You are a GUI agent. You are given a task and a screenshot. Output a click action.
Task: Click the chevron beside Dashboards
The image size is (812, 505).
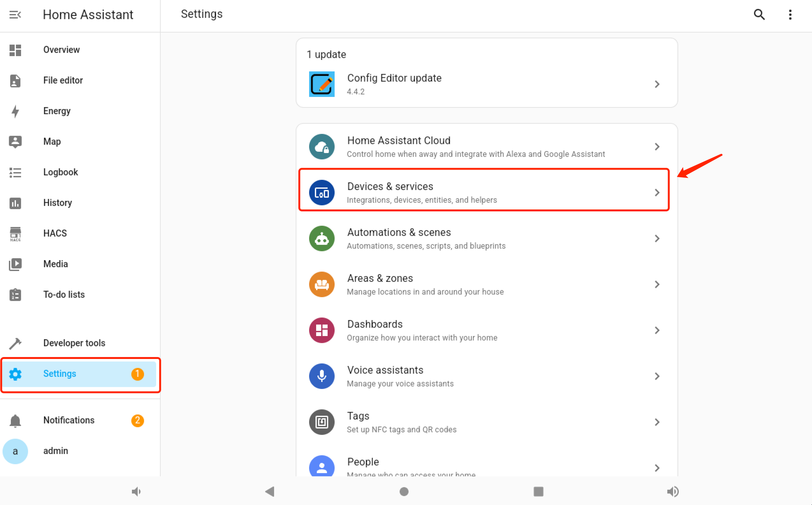click(x=657, y=330)
